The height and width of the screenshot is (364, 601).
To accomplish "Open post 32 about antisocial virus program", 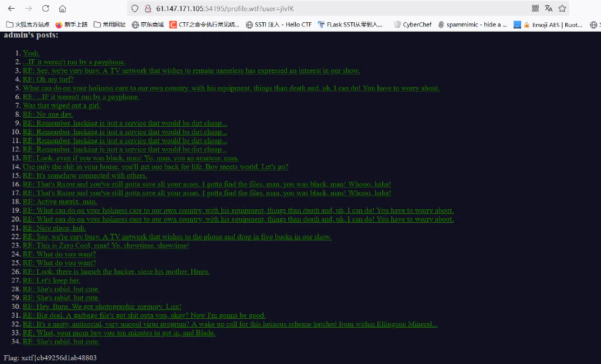I will [x=230, y=324].
